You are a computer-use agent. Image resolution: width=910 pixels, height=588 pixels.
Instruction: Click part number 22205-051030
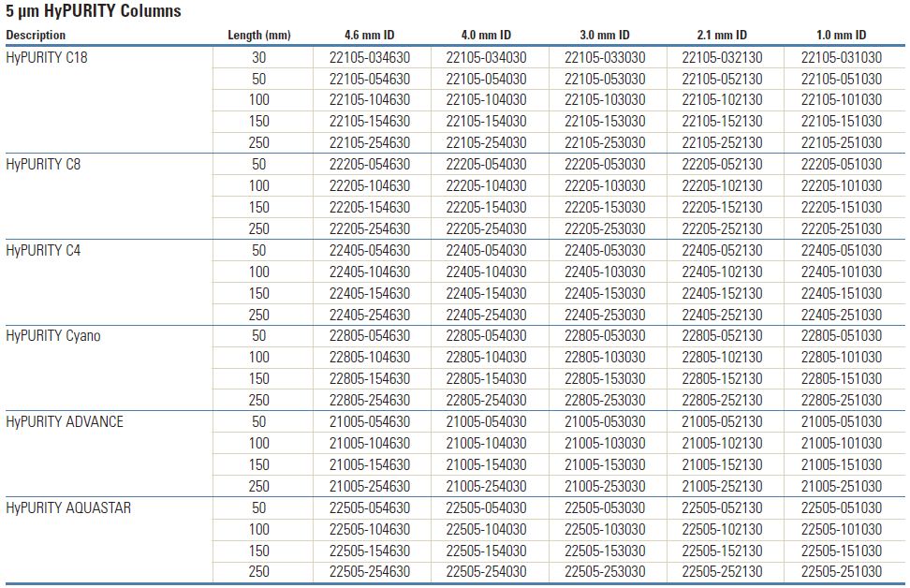click(x=842, y=164)
